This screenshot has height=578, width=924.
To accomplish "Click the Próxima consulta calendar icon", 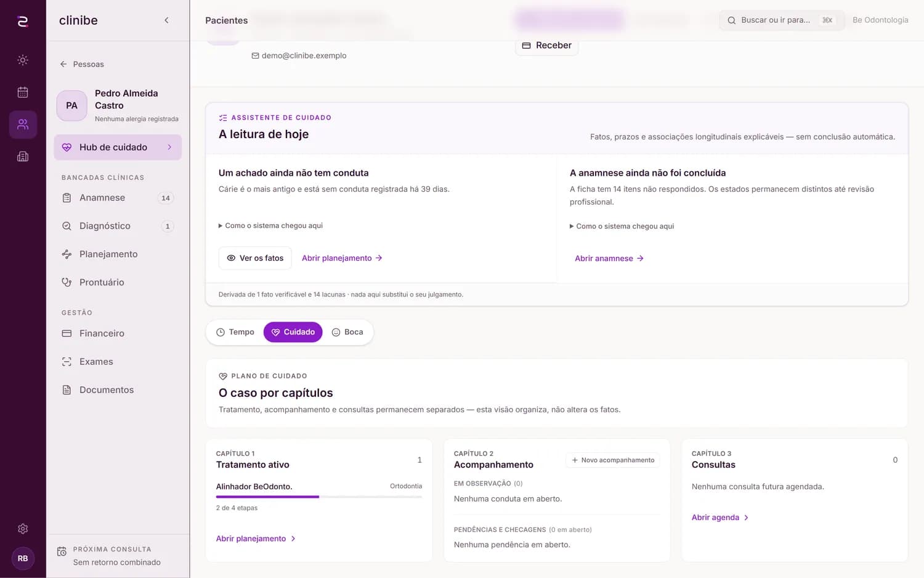I will coord(62,552).
